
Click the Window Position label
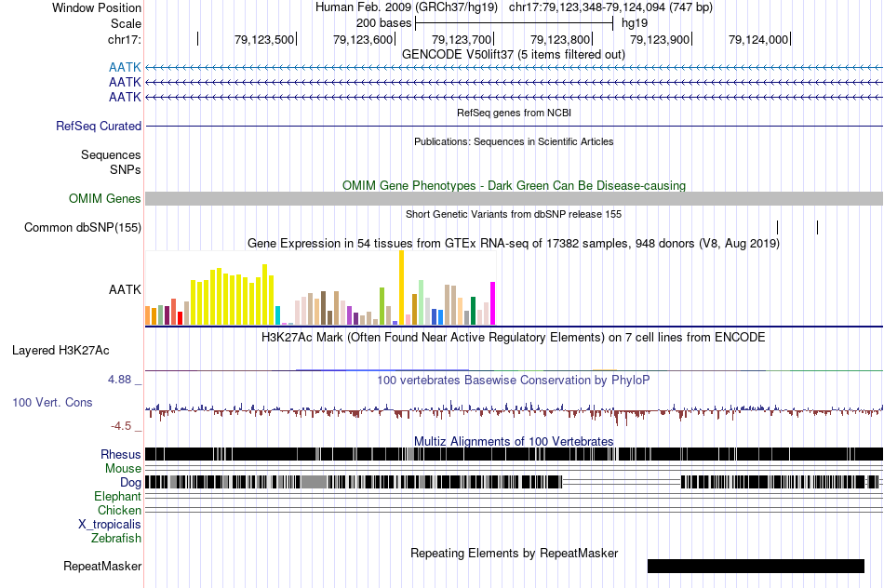97,7
